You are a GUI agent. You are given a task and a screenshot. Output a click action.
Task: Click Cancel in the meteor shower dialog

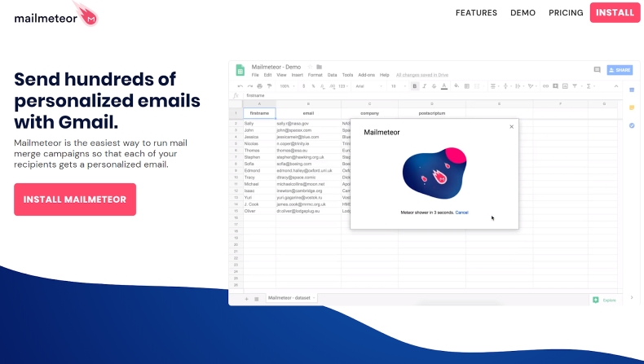click(461, 212)
